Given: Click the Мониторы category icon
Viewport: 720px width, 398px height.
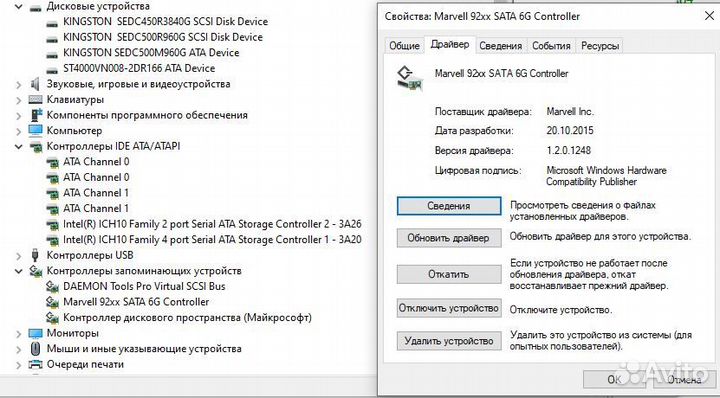Looking at the screenshot, I should [35, 333].
